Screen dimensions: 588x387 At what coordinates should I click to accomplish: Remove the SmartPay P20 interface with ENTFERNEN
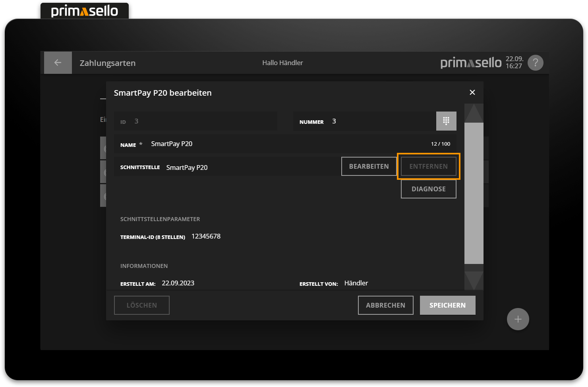[428, 166]
